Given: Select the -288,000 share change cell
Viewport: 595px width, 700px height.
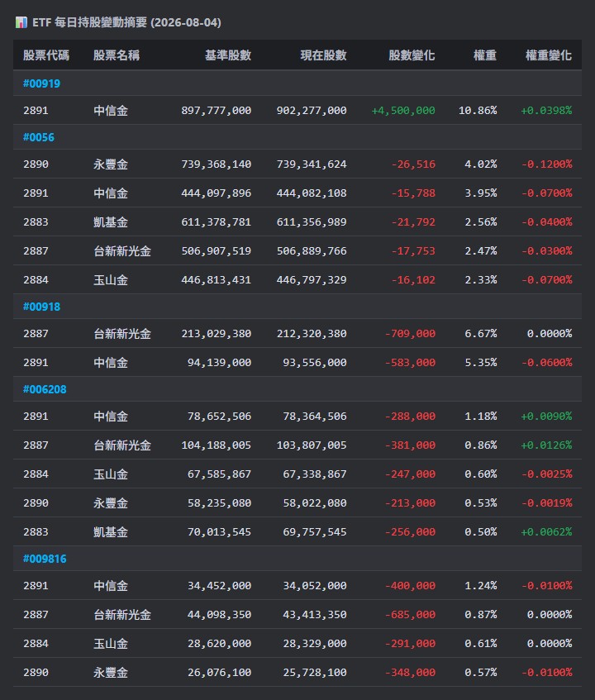Looking at the screenshot, I should 410,417.
